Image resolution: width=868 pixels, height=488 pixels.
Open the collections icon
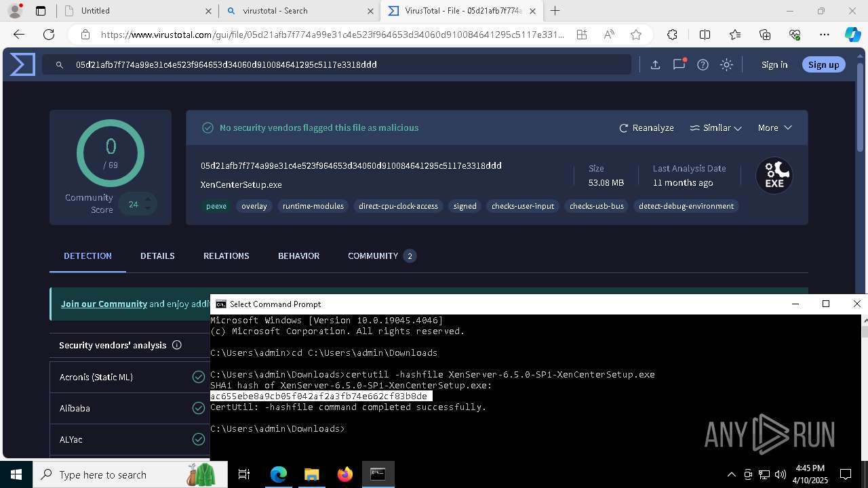pyautogui.click(x=765, y=35)
